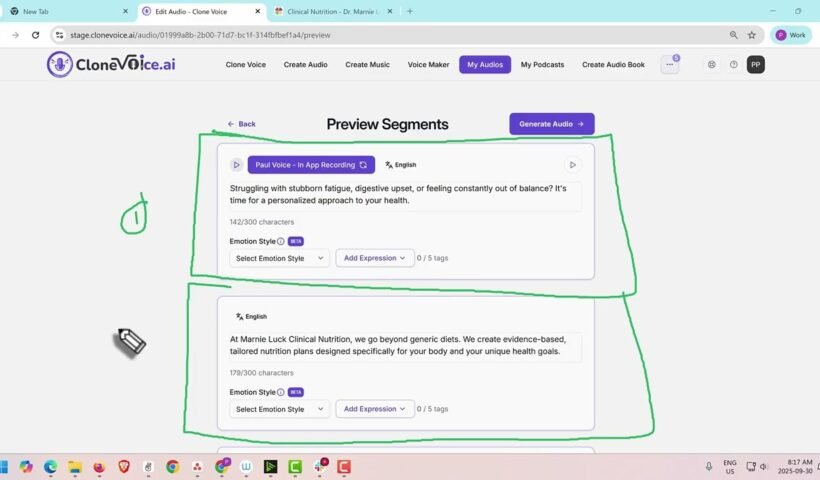Image resolution: width=820 pixels, height=480 pixels.
Task: Click the Generate Audio button
Action: click(x=551, y=124)
